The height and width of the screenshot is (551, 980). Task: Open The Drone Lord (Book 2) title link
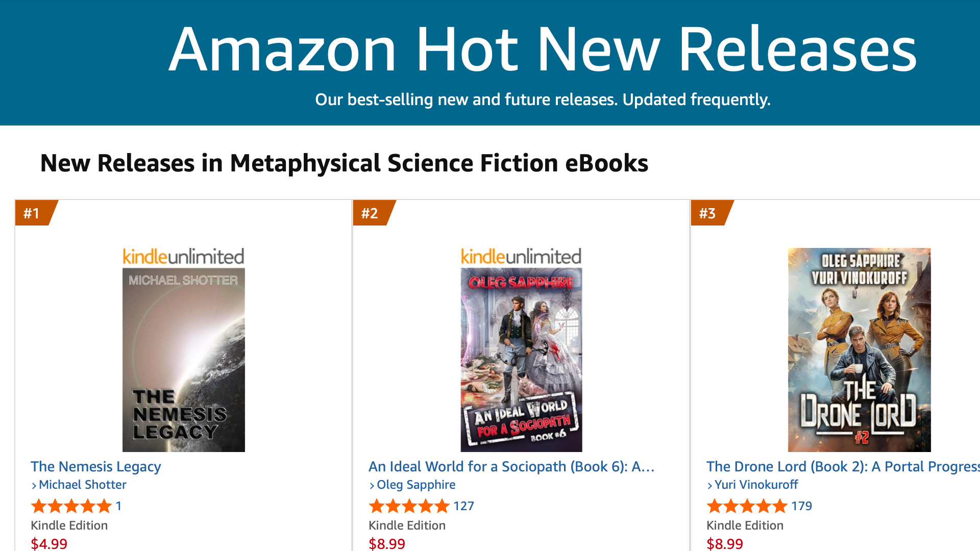pyautogui.click(x=842, y=466)
